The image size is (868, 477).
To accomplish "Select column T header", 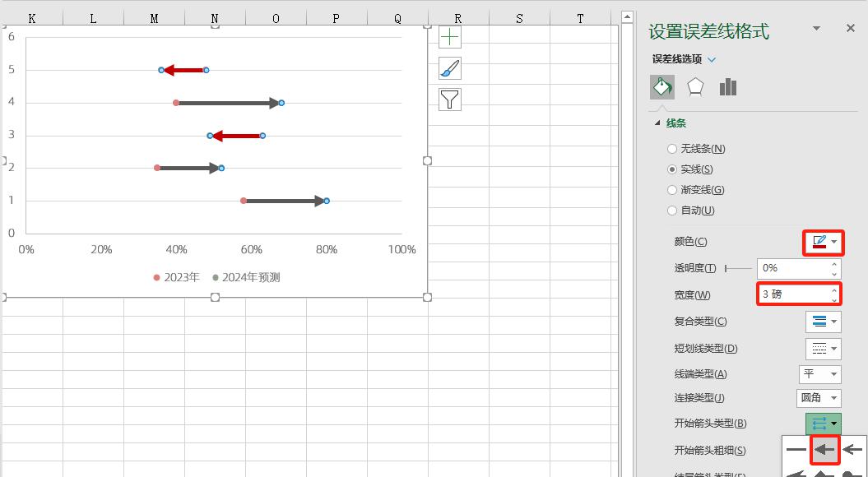I will (580, 19).
